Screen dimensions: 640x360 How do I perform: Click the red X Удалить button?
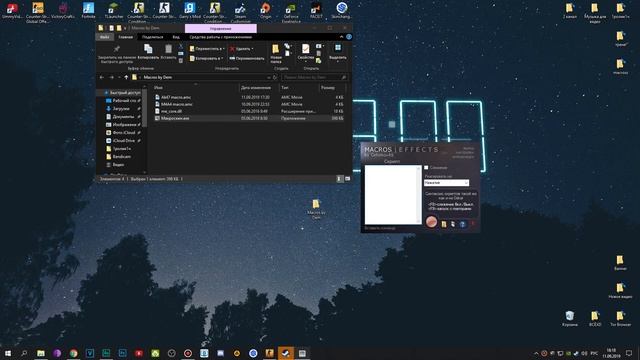pyautogui.click(x=242, y=49)
